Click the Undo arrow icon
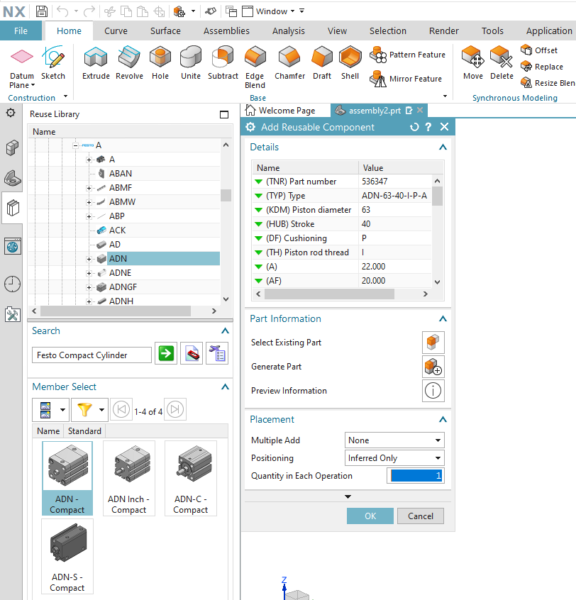This screenshot has height=600, width=576. click(62, 11)
